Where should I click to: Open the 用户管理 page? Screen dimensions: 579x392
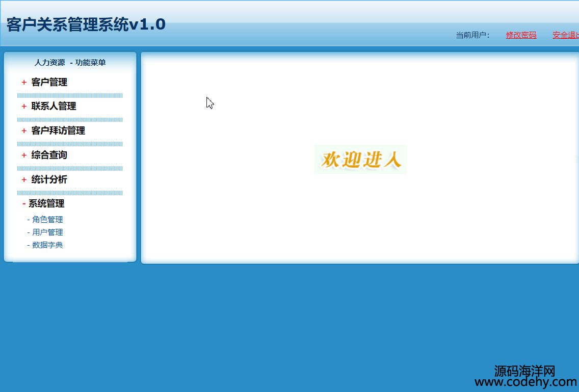click(x=47, y=232)
